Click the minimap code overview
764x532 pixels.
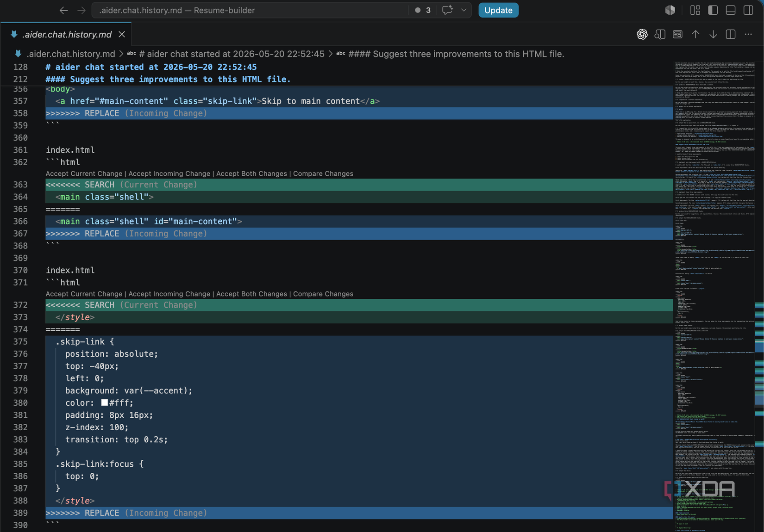point(714,296)
